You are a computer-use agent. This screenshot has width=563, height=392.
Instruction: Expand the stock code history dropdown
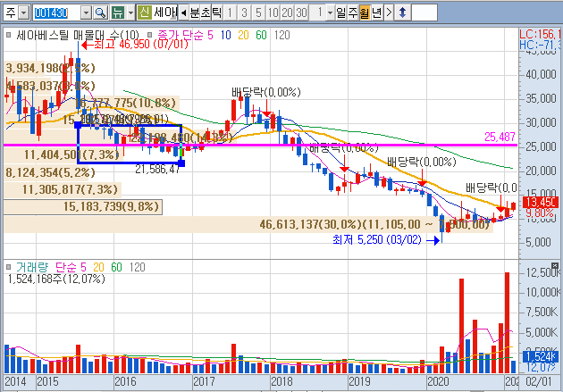tap(86, 13)
